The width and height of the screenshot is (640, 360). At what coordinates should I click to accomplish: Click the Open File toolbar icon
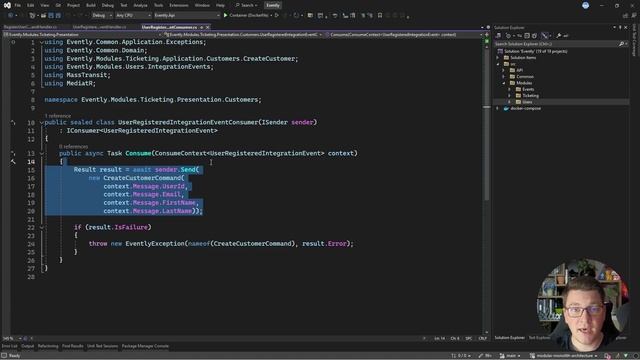coord(43,15)
